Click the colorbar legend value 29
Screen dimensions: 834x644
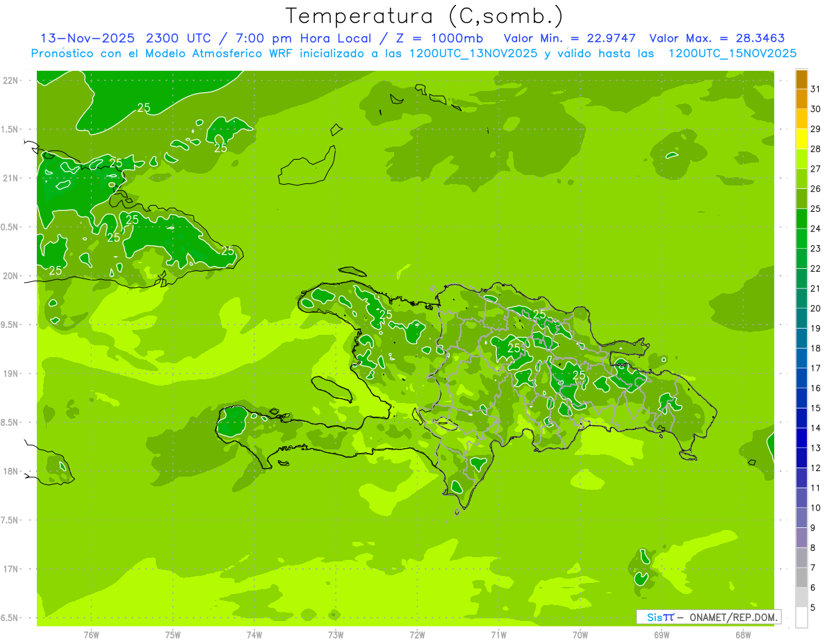pyautogui.click(x=816, y=129)
